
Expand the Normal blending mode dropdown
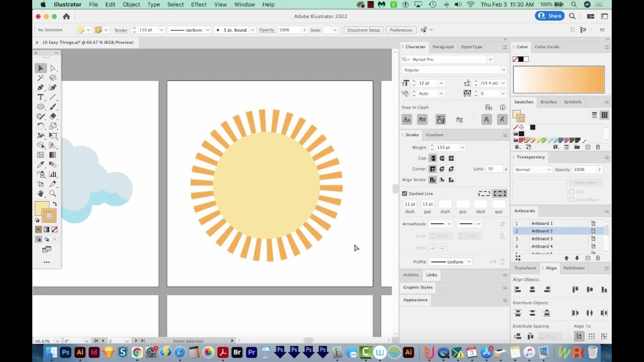[533, 170]
